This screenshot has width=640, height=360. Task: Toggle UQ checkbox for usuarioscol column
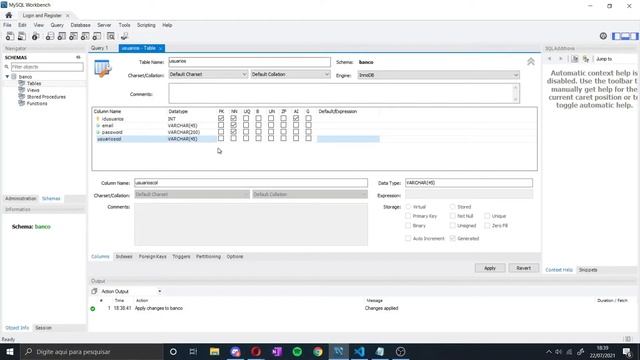pos(246,138)
